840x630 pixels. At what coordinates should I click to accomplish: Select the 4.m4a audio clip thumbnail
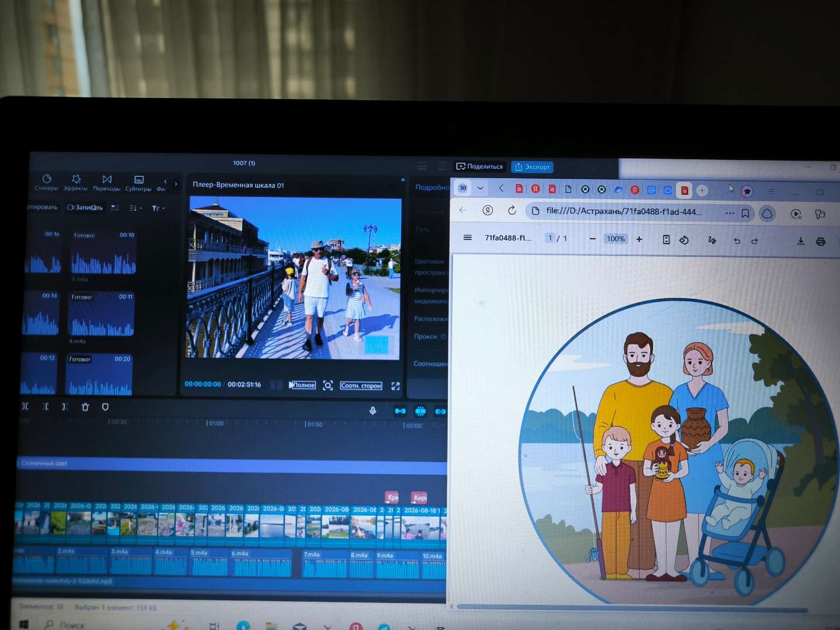pos(101,314)
